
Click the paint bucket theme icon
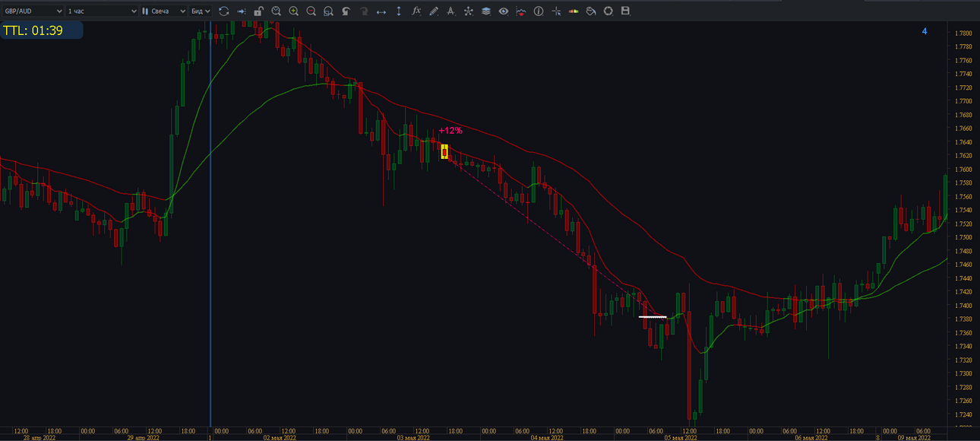click(x=591, y=11)
